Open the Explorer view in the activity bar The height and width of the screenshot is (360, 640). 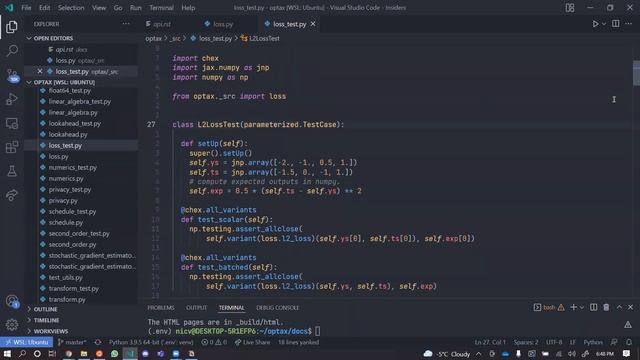[12, 27]
